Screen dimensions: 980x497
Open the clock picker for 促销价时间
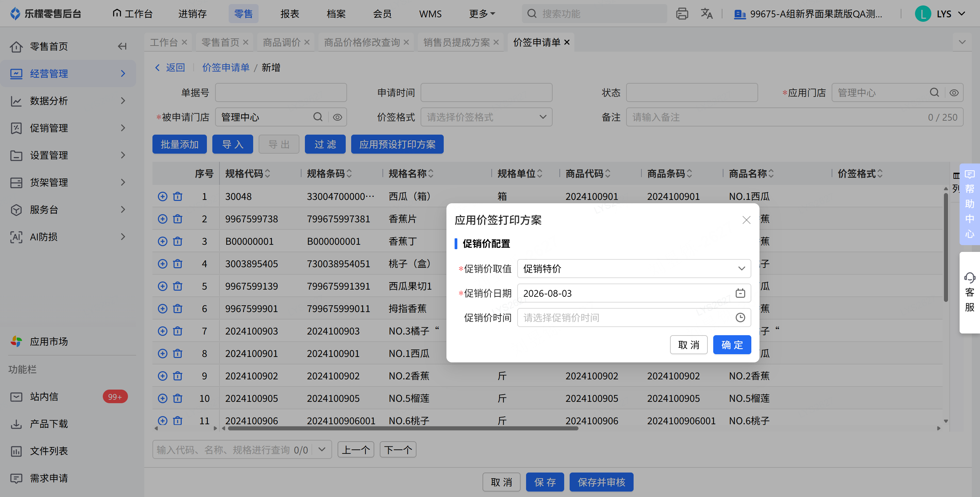(x=740, y=318)
